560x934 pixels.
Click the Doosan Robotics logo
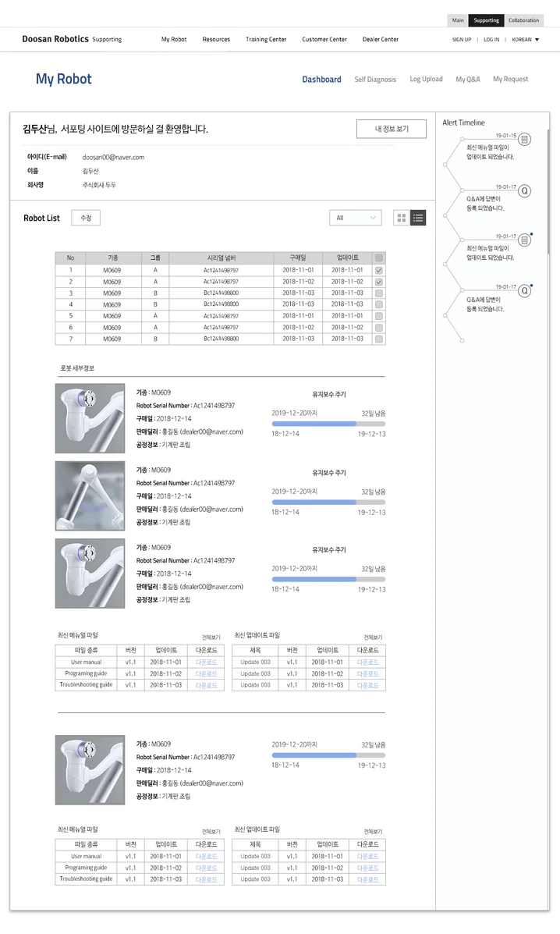tap(55, 39)
